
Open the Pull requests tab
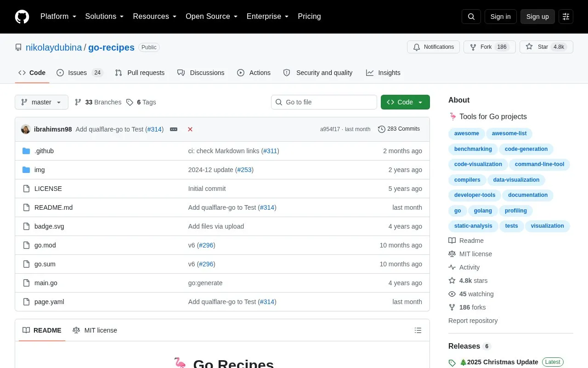tap(140, 73)
